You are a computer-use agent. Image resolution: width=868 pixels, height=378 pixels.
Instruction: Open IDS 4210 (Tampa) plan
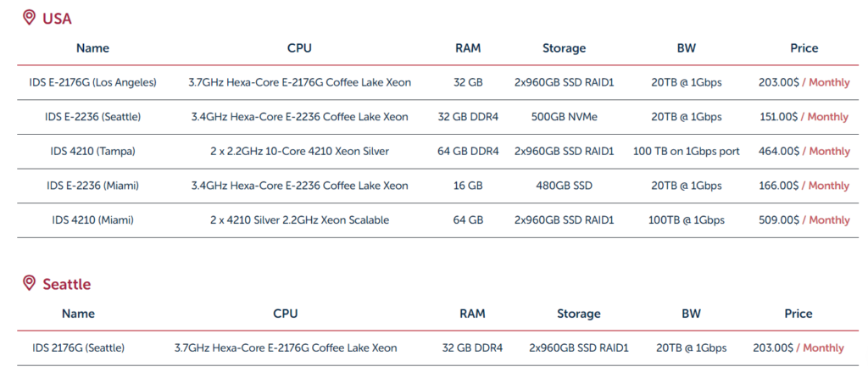[x=92, y=151]
